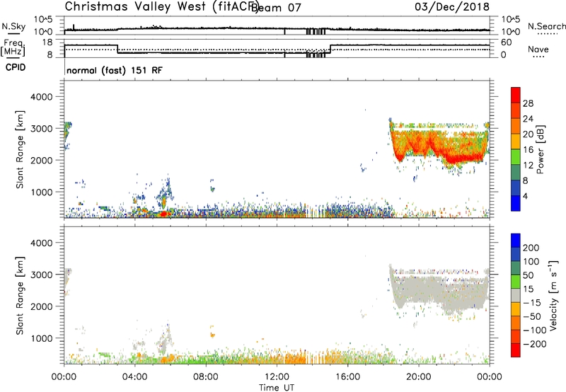Click the blue 200 m/s velocity swatch
This screenshot has width=566, height=392.
[516, 241]
